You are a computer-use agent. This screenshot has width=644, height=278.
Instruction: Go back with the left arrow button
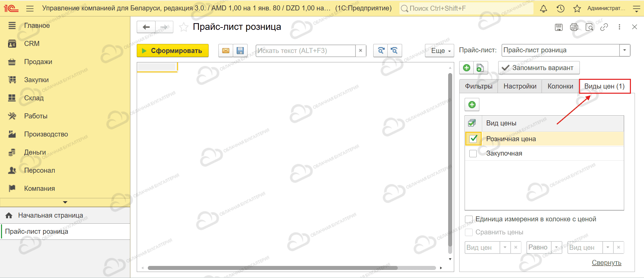pyautogui.click(x=146, y=27)
